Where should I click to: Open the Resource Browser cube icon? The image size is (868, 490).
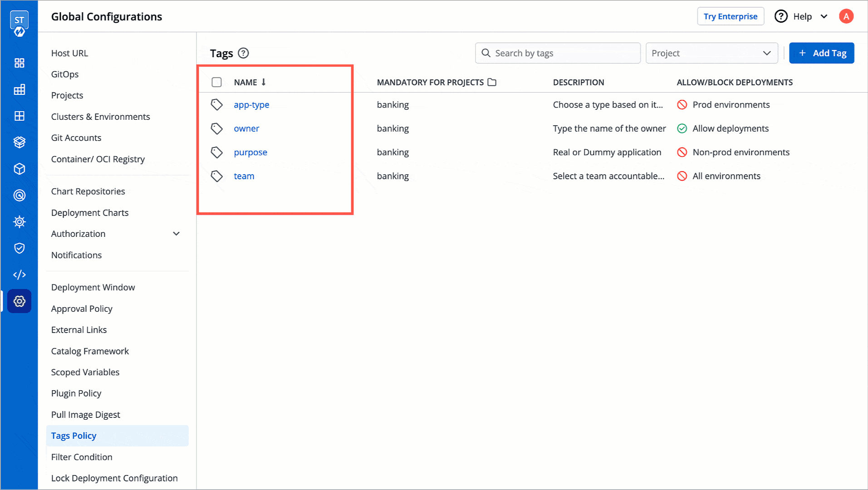click(19, 168)
